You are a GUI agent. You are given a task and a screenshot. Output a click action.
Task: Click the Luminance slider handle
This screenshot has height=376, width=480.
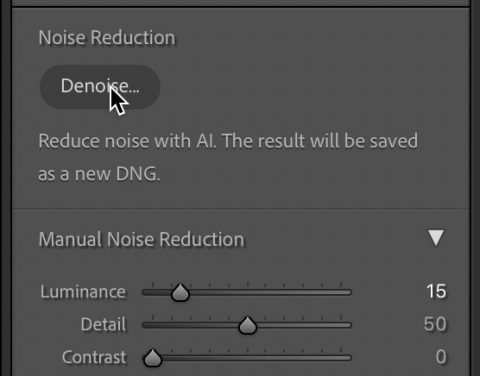[180, 293]
